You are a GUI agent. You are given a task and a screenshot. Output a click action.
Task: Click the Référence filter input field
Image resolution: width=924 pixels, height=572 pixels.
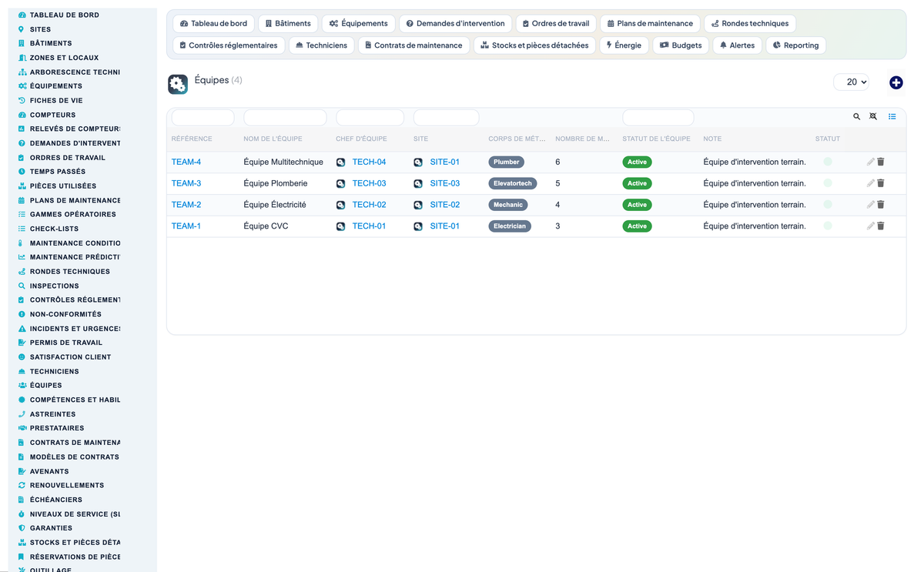(x=203, y=118)
